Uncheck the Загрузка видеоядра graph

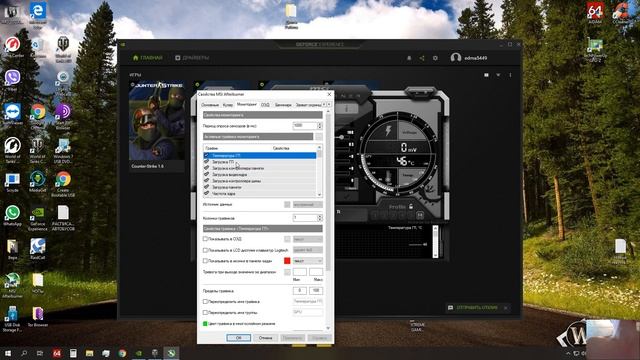[207, 174]
